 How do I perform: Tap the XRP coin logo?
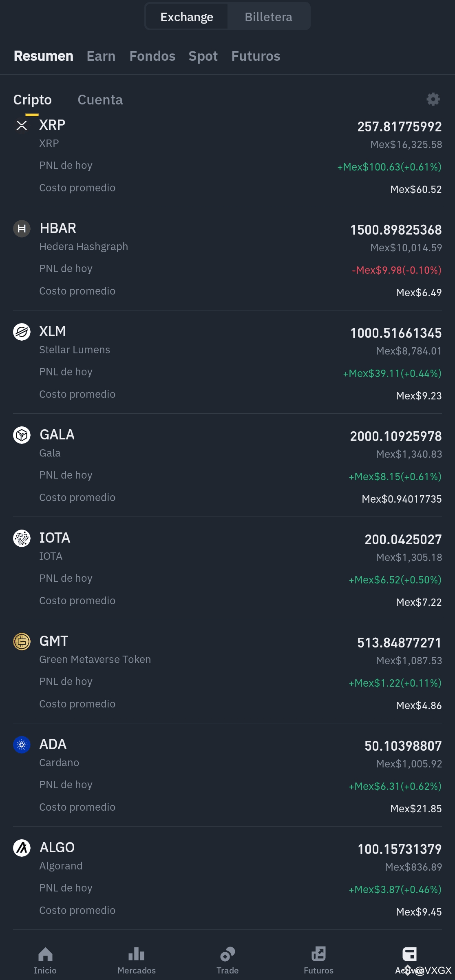coord(22,125)
